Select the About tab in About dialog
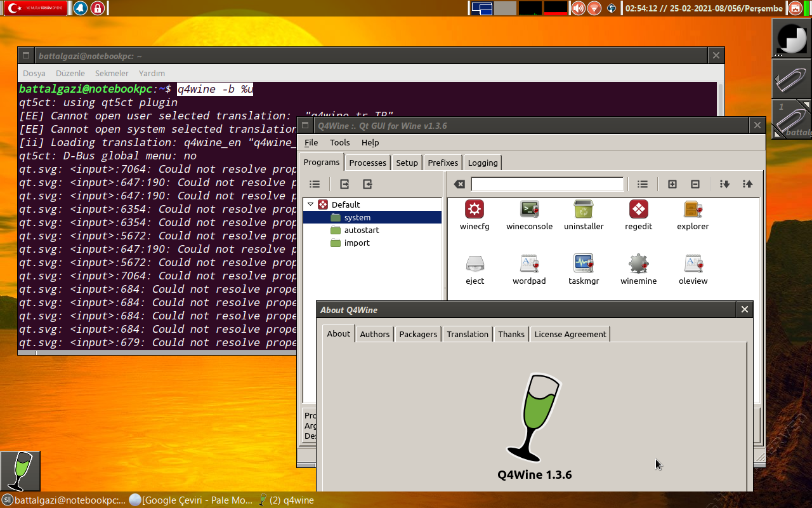The height and width of the screenshot is (508, 812). (x=339, y=333)
